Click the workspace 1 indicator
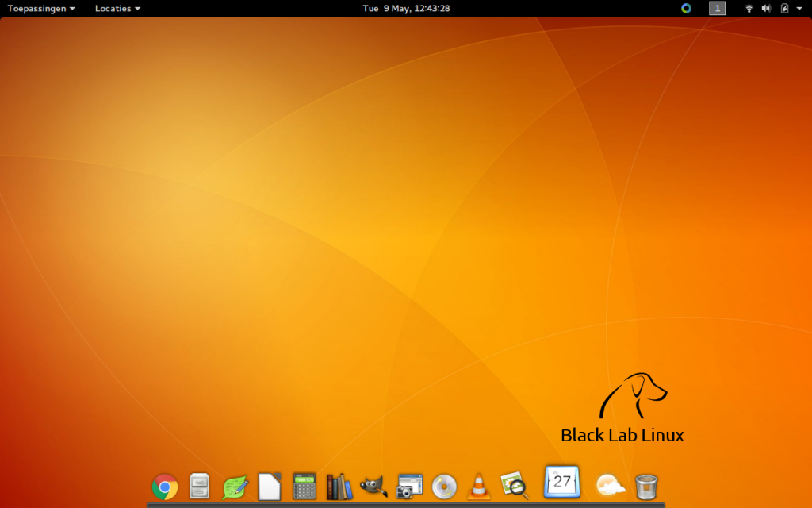The width and height of the screenshot is (812, 508). point(717,8)
